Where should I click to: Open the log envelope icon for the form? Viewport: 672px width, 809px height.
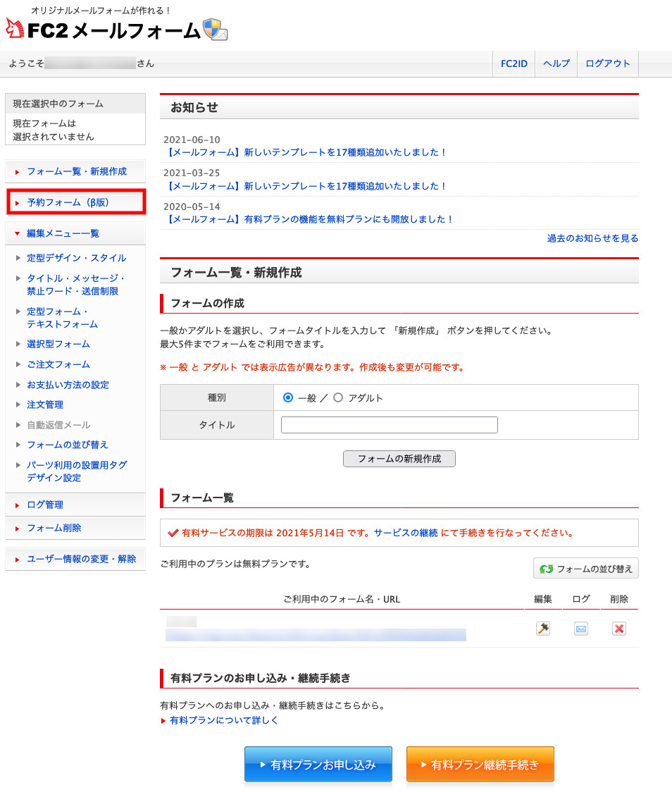580,629
